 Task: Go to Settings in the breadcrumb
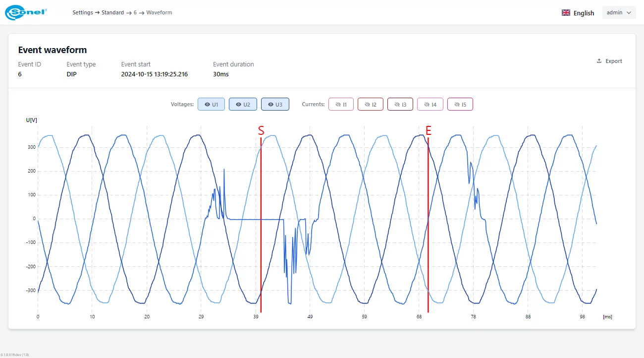coord(83,12)
